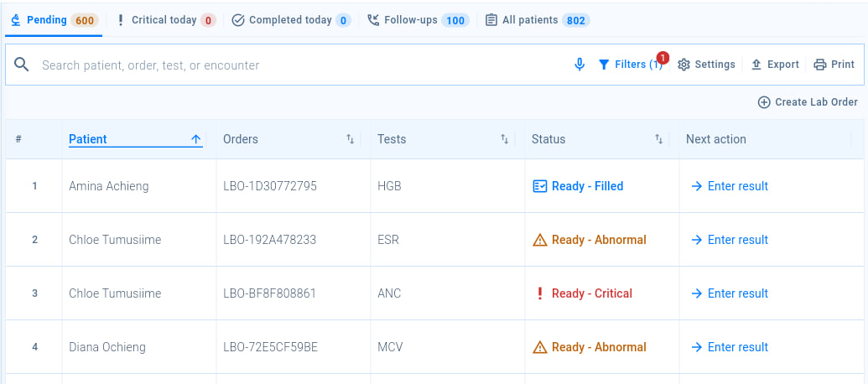Click the All patients clipboard icon
The image size is (868, 384).
(x=491, y=20)
